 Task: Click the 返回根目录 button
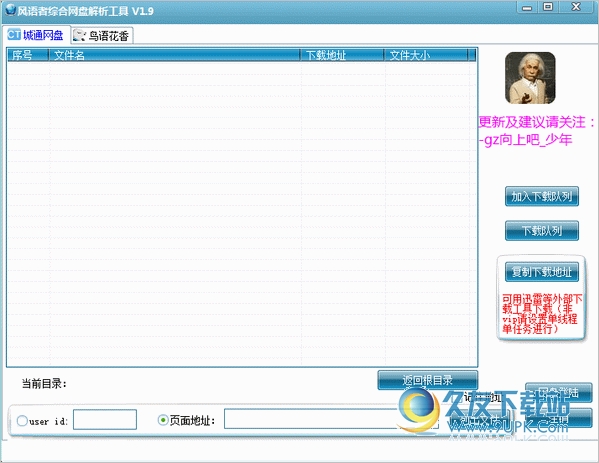tap(427, 380)
